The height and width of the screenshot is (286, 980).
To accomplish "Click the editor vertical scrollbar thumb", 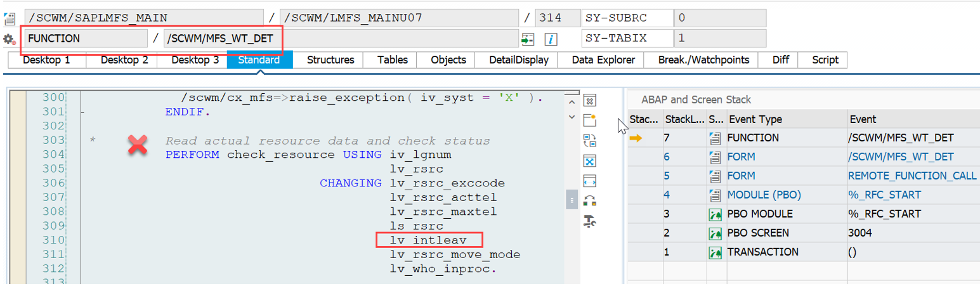I will 572,200.
